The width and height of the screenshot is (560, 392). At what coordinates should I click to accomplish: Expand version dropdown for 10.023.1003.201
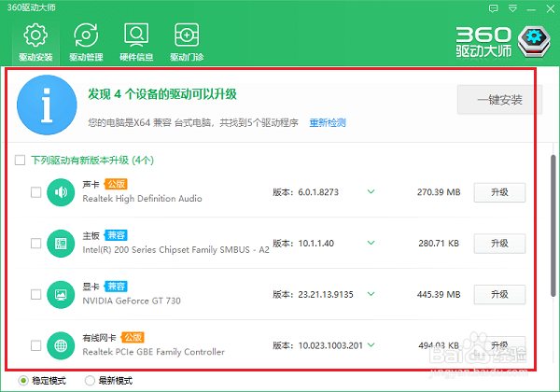371,345
